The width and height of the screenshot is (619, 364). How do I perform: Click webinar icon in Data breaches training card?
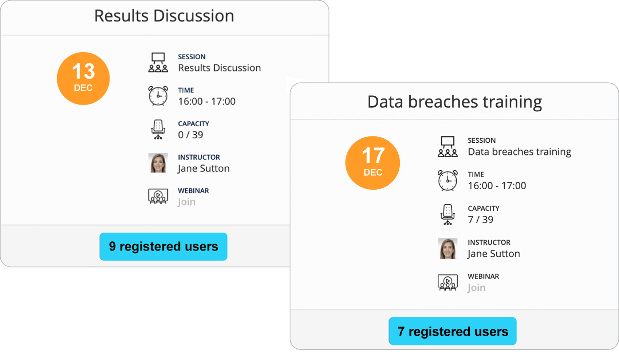click(x=448, y=282)
